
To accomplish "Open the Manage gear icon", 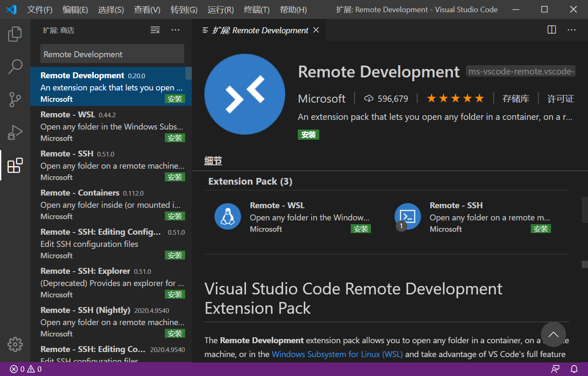I will 15,344.
